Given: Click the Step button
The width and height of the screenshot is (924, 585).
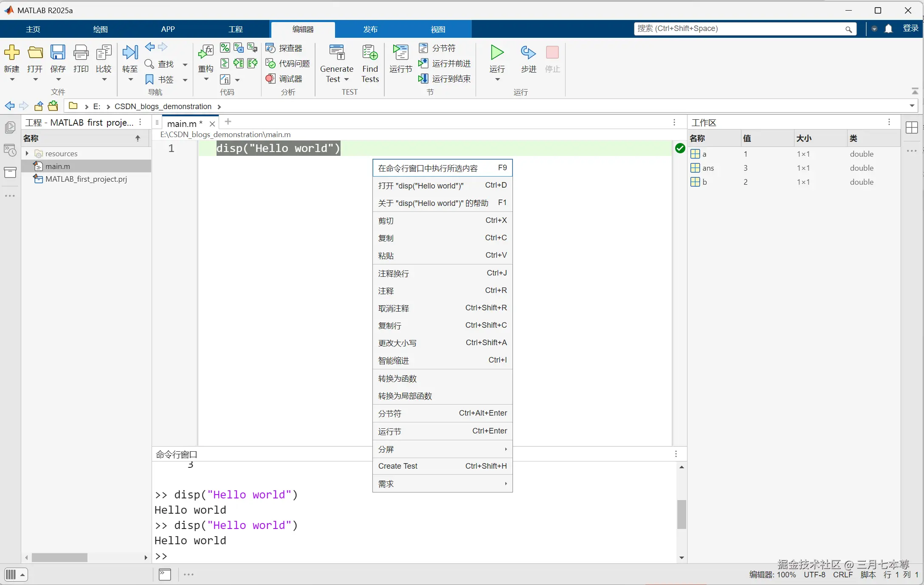Looking at the screenshot, I should 528,53.
